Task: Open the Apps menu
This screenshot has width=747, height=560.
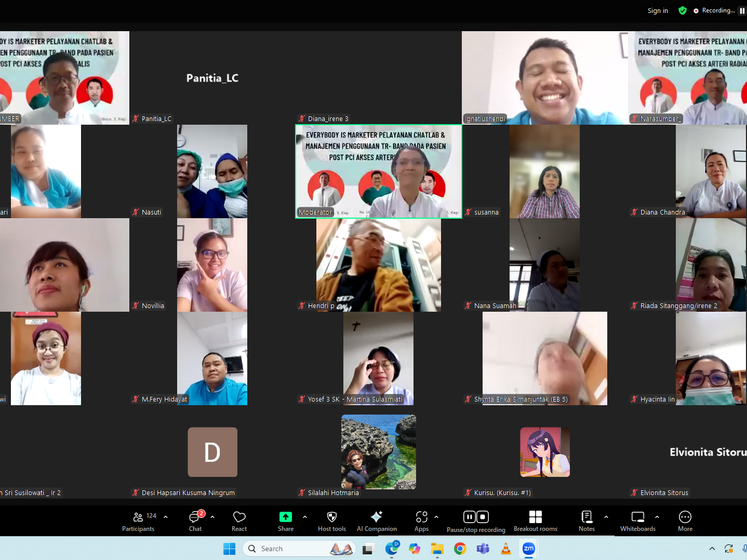Action: [421, 521]
